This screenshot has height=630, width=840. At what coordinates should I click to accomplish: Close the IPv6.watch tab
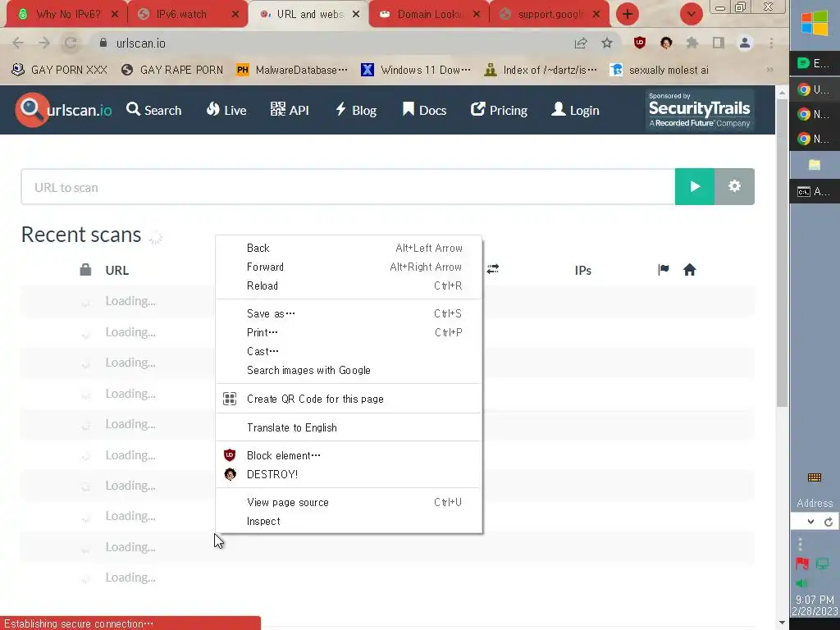click(x=235, y=15)
